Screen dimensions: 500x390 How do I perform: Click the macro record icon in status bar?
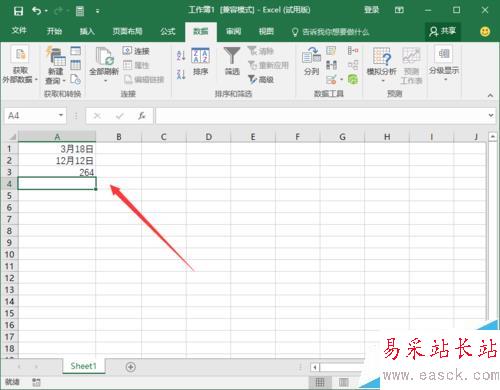(x=36, y=382)
